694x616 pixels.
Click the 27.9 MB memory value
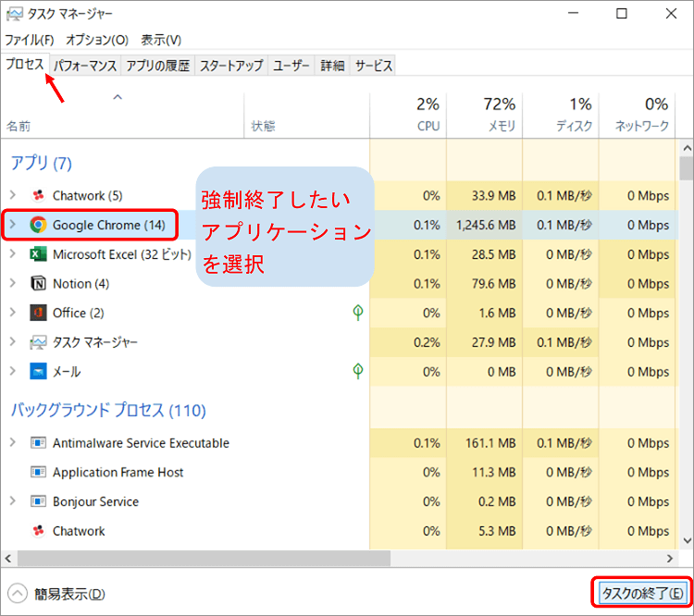coord(493,342)
